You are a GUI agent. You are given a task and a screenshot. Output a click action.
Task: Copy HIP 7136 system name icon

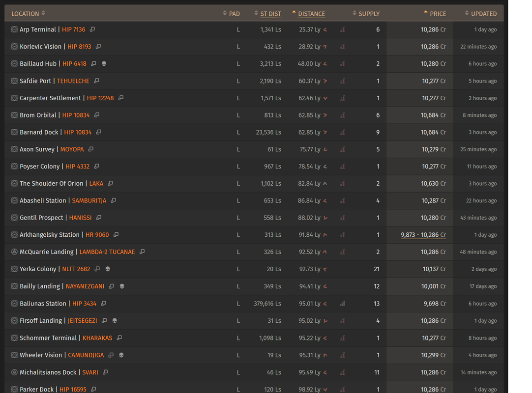pos(92,29)
